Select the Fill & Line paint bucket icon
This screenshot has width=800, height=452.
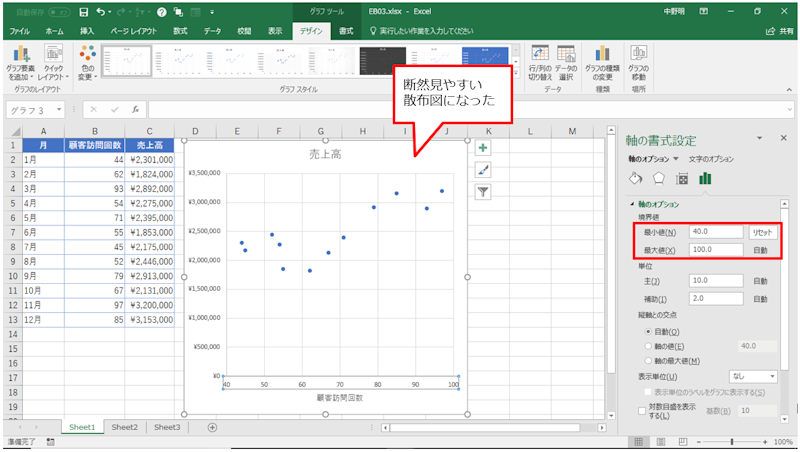pos(634,179)
